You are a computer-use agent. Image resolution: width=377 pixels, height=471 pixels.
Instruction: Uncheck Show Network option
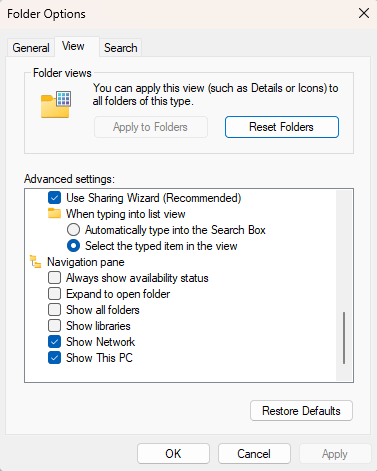point(54,342)
